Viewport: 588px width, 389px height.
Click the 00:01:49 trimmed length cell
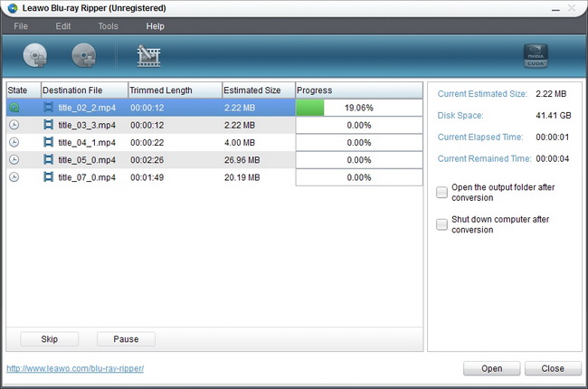[147, 177]
